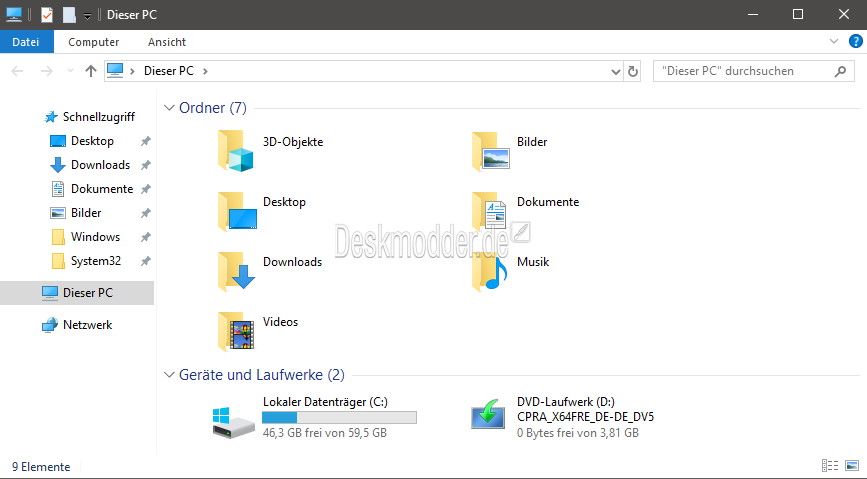Click the computer icon in address bar
This screenshot has width=867, height=479.
pyautogui.click(x=115, y=70)
